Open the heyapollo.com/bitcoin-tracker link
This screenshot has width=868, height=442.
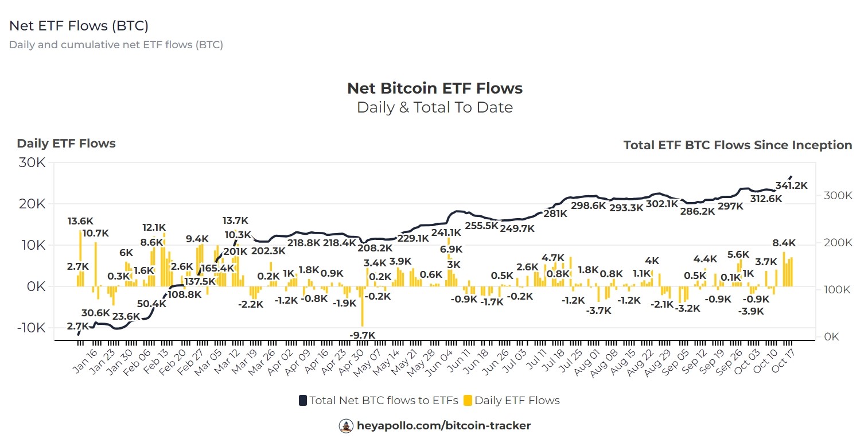pos(443,426)
